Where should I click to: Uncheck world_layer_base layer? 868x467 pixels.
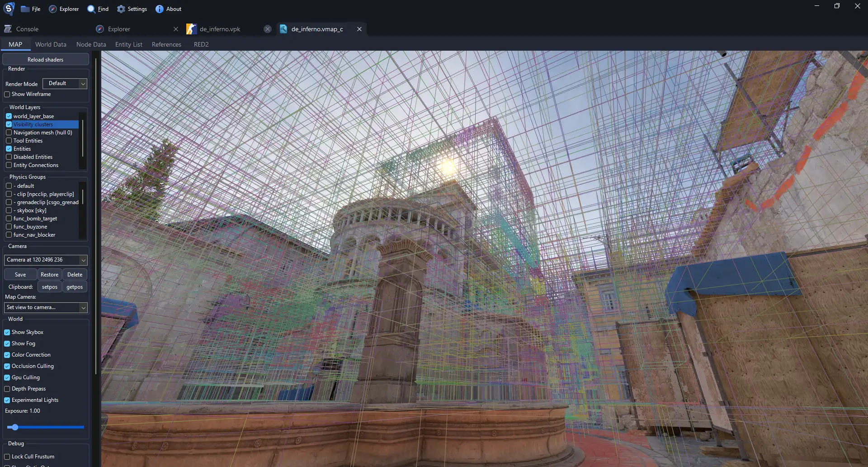tap(9, 116)
